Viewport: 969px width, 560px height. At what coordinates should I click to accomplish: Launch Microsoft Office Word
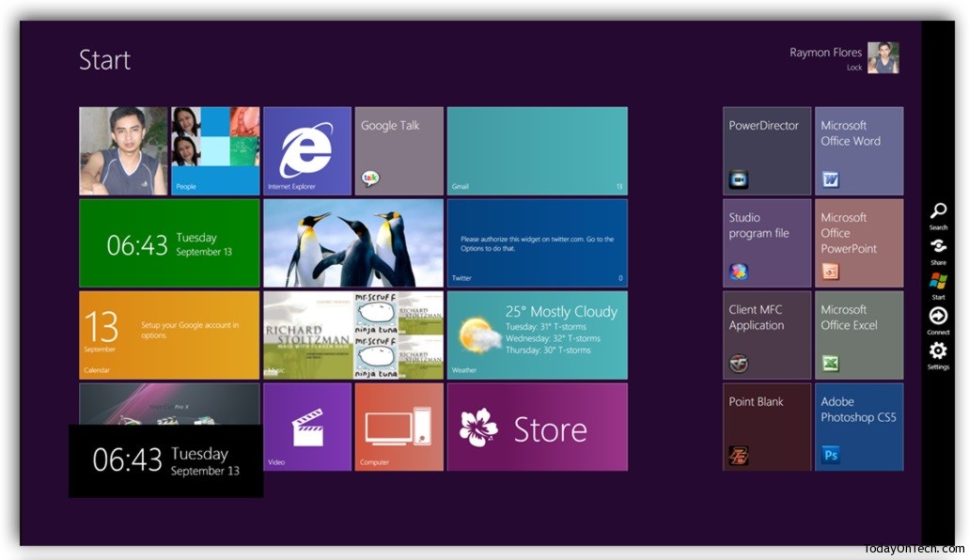point(859,151)
